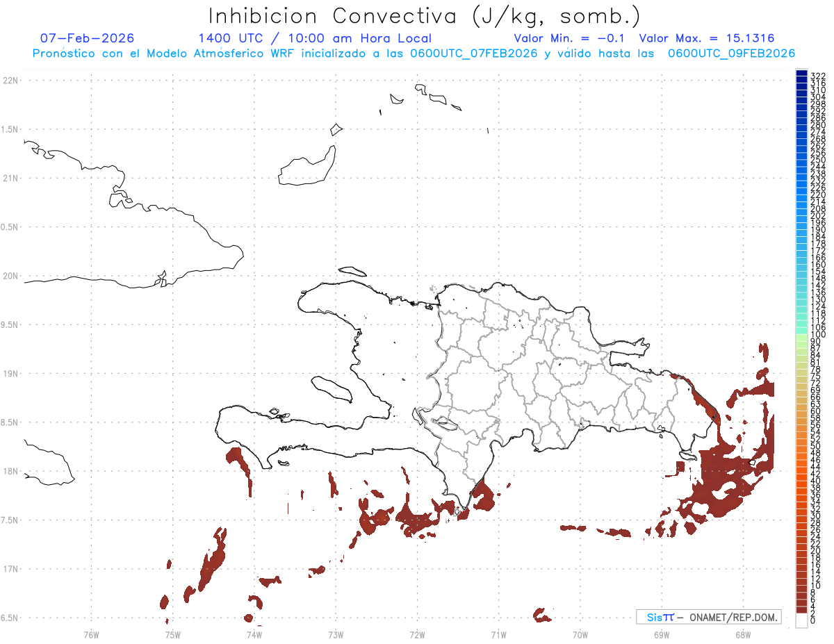Click the "0.5N" latitude label
This screenshot has width=834, height=644.
10,227
